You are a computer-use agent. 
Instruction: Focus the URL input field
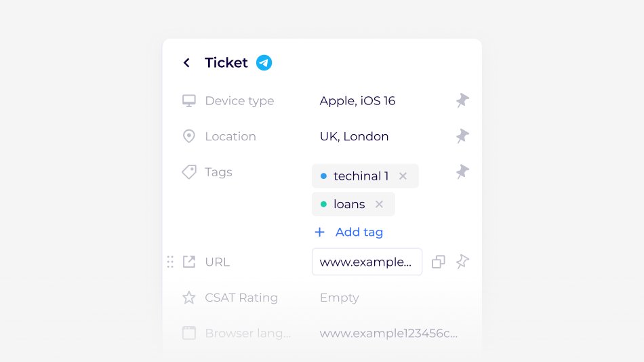(367, 262)
